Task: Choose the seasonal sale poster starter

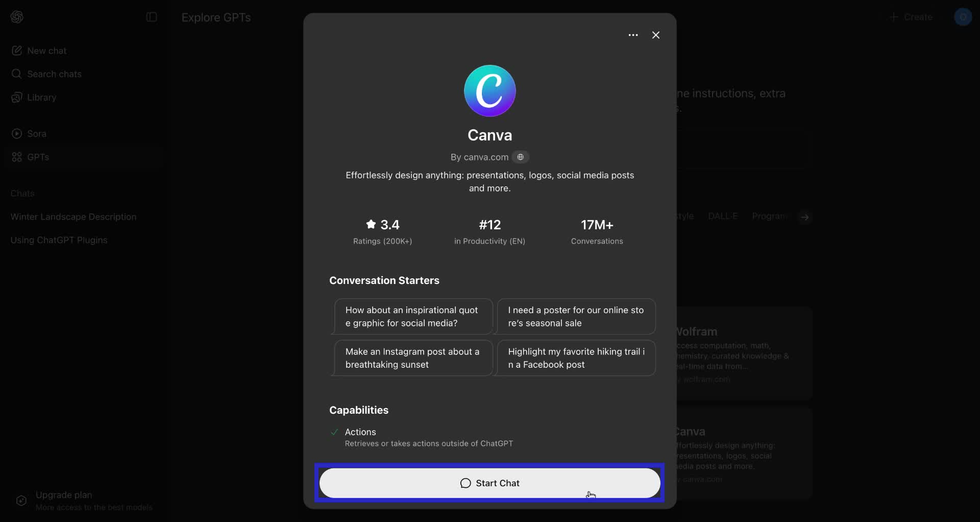Action: (577, 316)
